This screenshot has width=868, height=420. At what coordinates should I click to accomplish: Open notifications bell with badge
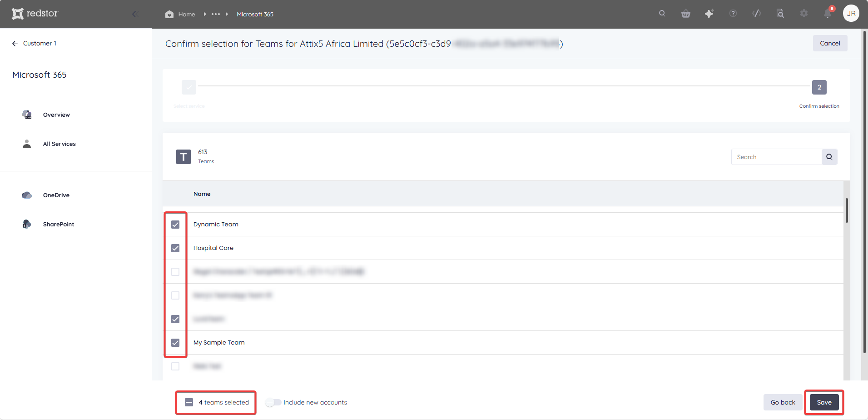(828, 13)
